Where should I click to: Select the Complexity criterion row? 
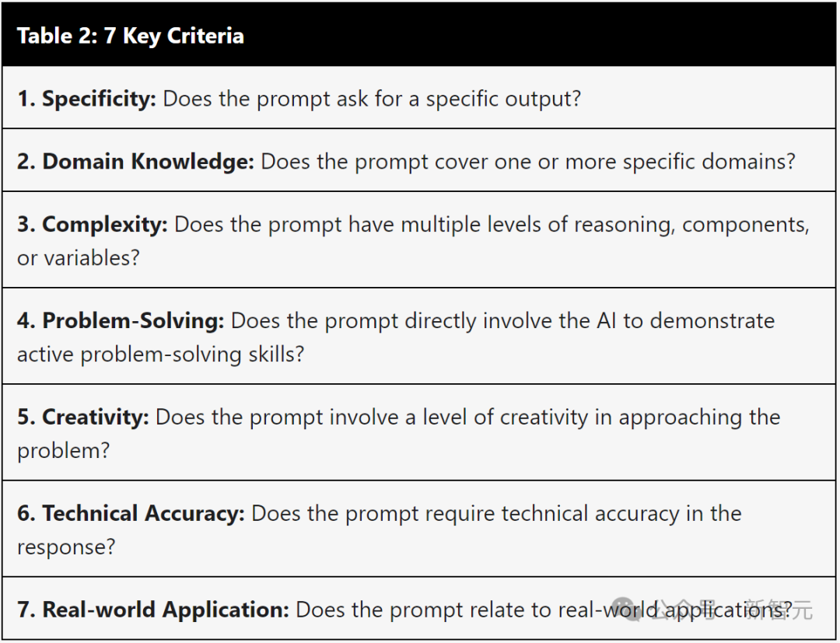pyautogui.click(x=419, y=239)
